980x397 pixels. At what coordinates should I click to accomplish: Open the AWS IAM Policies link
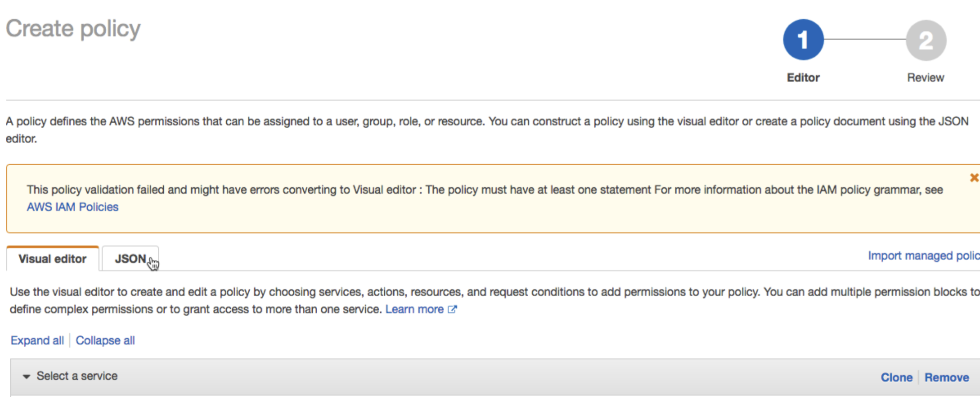[72, 207]
